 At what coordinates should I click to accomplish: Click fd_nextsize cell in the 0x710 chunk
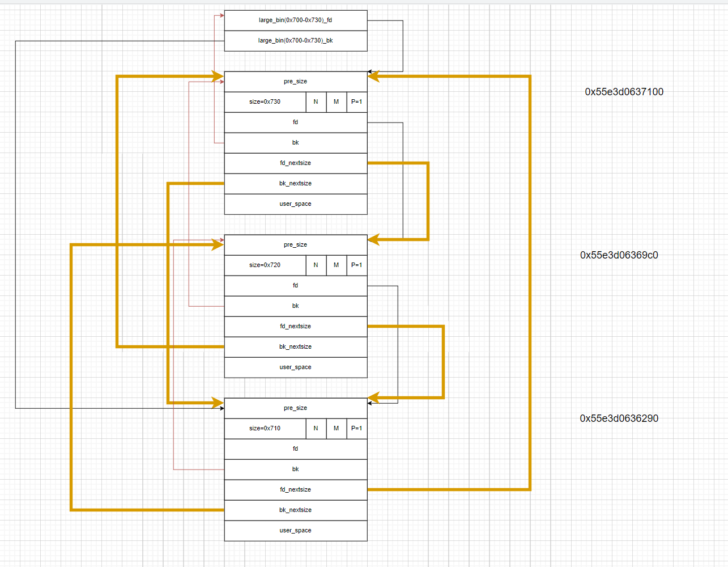click(x=296, y=490)
